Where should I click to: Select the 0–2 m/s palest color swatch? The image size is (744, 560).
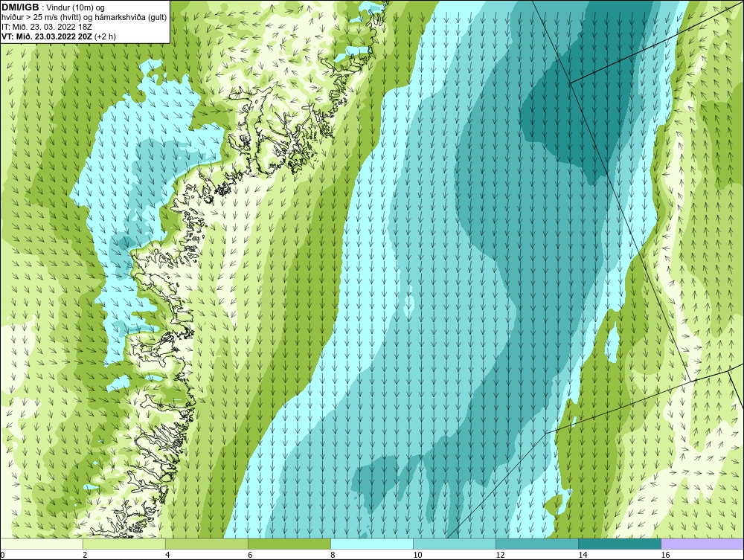pos(41,544)
